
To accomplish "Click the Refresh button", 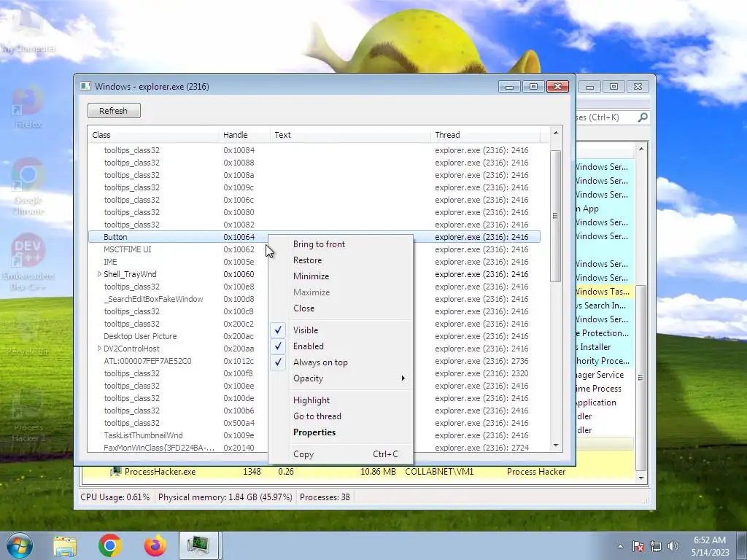I will click(x=114, y=111).
